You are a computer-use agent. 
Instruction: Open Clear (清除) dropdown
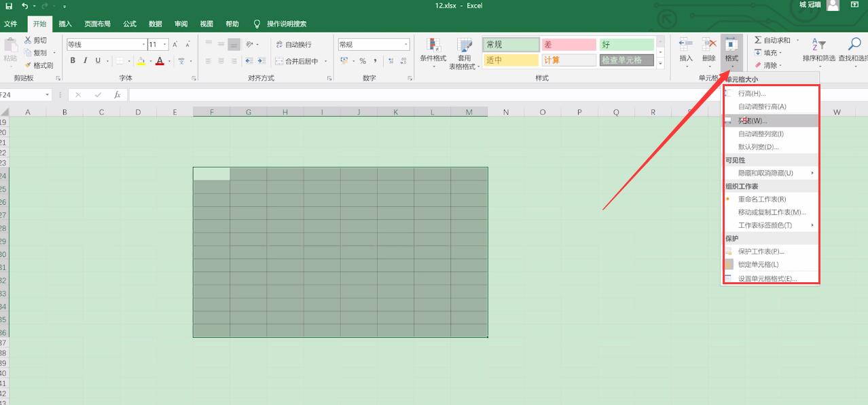click(x=767, y=66)
